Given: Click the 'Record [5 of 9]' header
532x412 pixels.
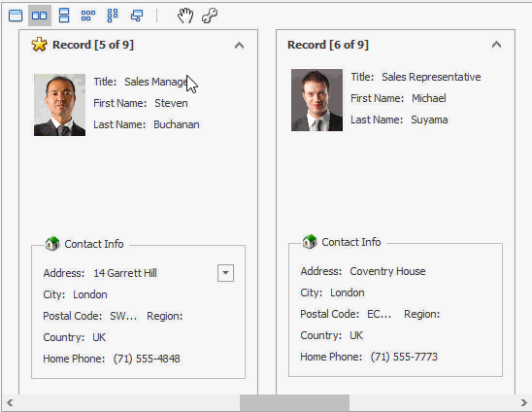Looking at the screenshot, I should (93, 45).
